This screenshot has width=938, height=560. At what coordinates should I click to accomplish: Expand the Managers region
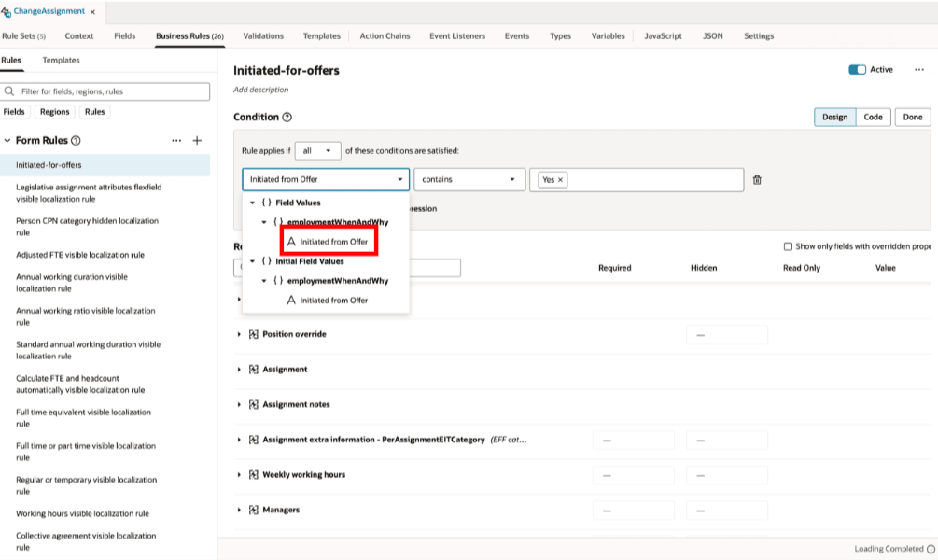[239, 510]
